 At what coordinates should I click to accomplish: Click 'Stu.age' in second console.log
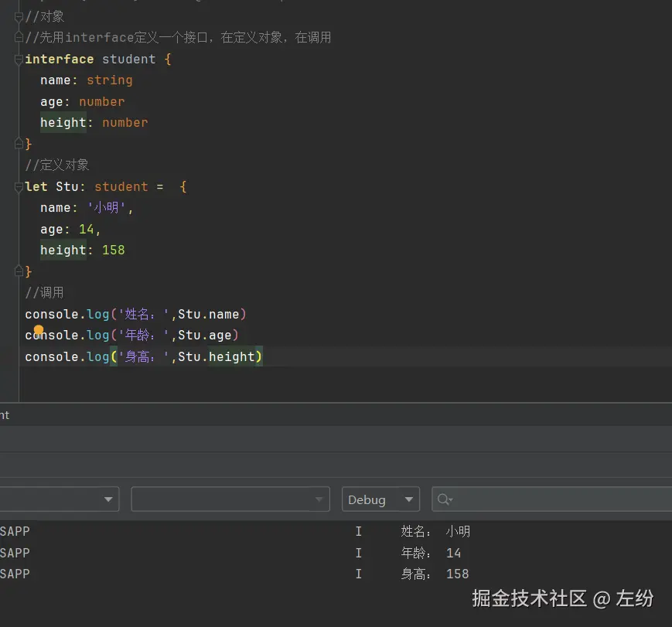(204, 335)
